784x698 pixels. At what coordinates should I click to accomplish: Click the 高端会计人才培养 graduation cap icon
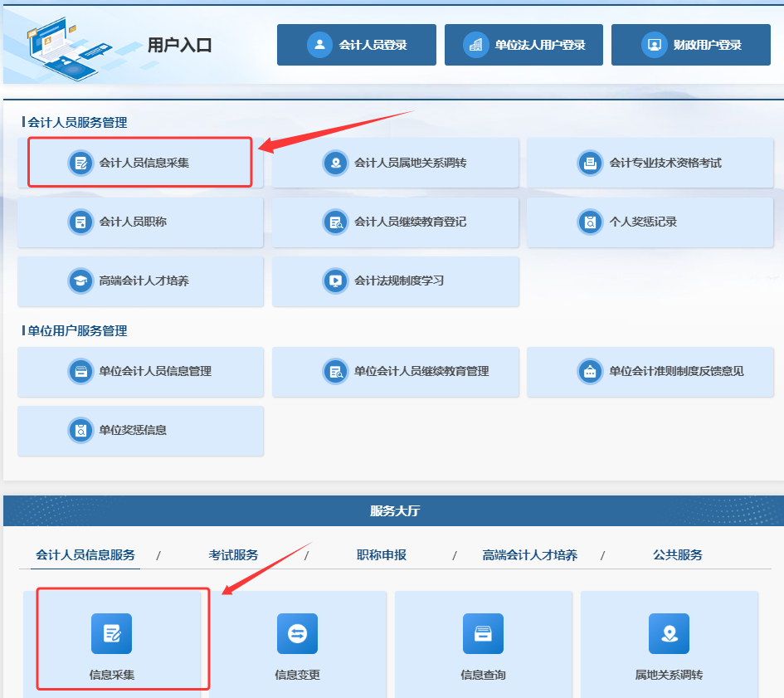click(80, 281)
